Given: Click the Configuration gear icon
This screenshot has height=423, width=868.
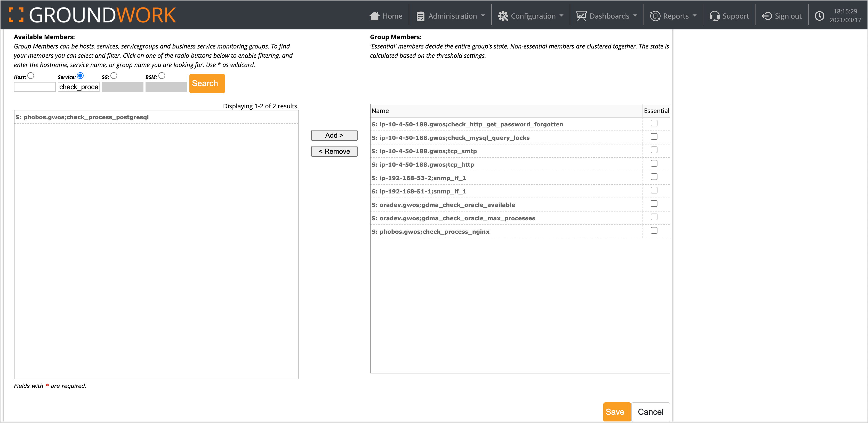Looking at the screenshot, I should (503, 16).
